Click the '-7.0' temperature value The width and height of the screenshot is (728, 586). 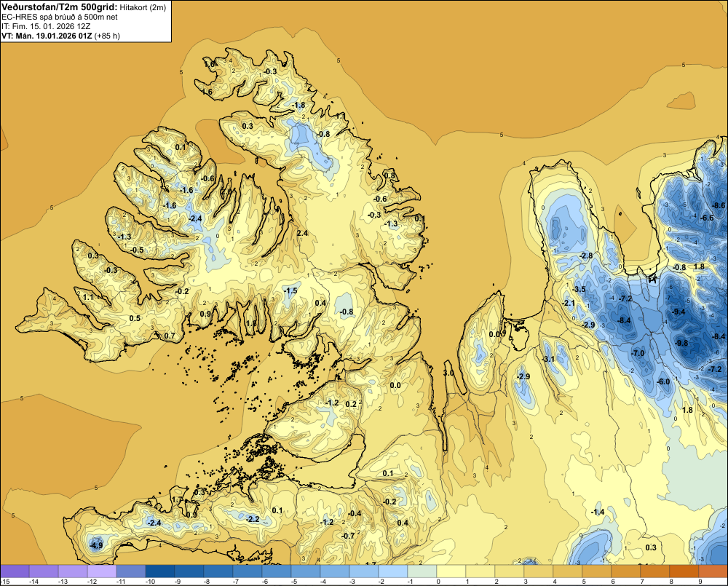638,353
